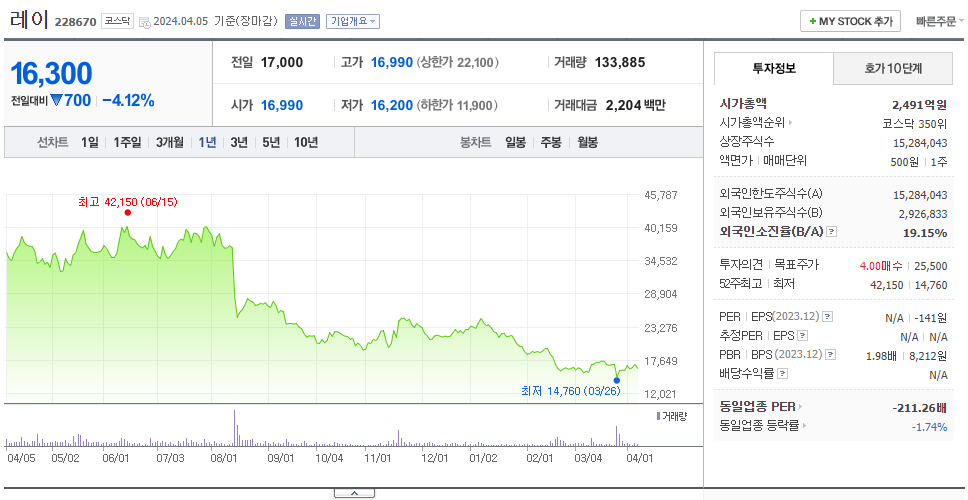Switch to the 호가10단계 tab
This screenshot has height=500, width=968.
click(x=893, y=69)
